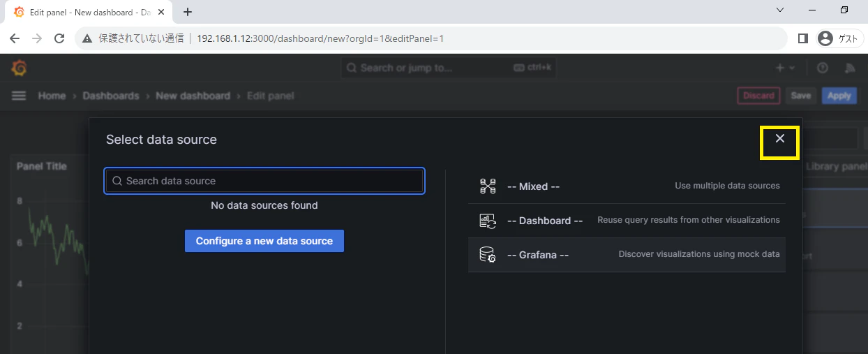The height and width of the screenshot is (354, 868).
Task: Click the not-secure warning icon
Action: tap(87, 38)
